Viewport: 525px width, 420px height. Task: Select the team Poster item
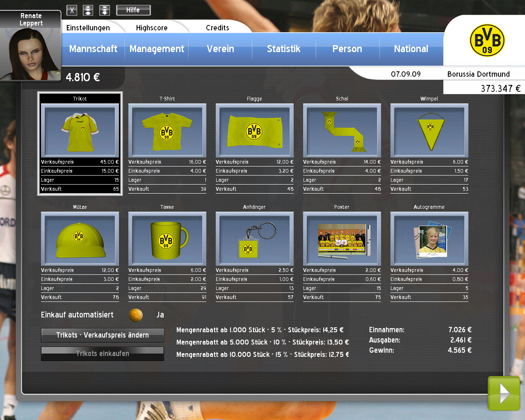click(342, 239)
